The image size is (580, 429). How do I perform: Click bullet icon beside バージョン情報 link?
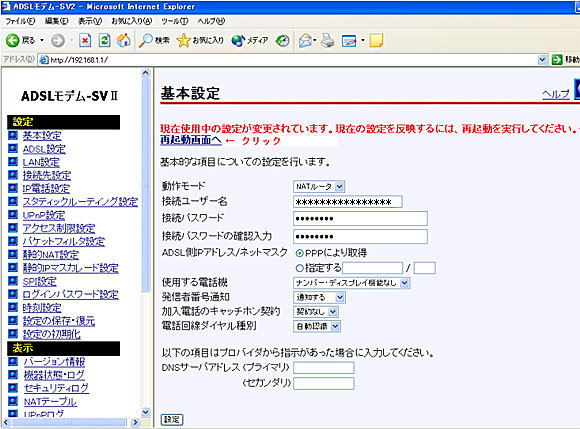tap(13, 361)
